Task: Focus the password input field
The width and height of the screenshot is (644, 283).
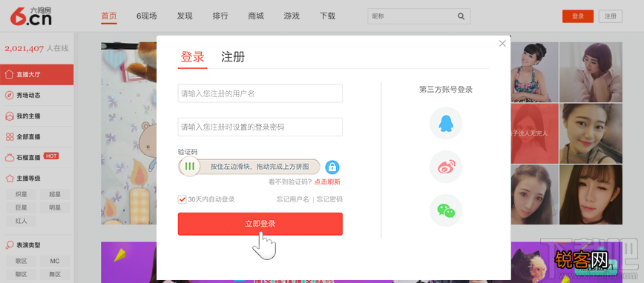Action: tap(260, 127)
